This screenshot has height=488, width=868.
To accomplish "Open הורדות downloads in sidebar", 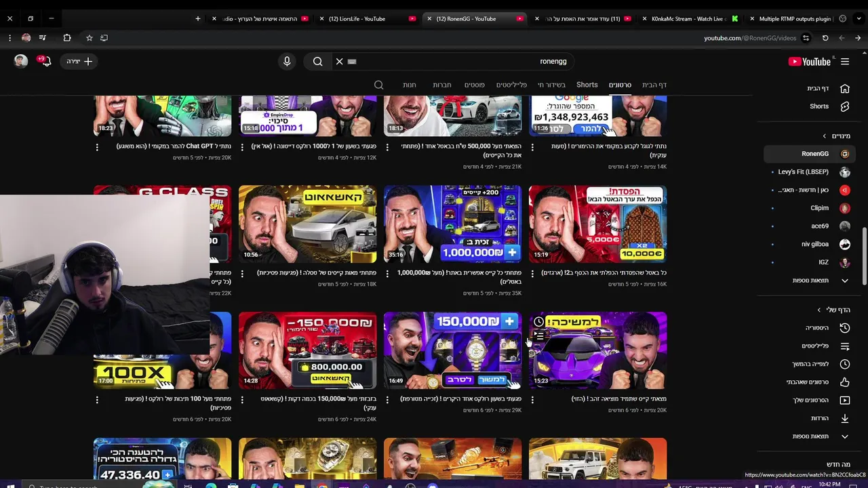I will point(828,418).
